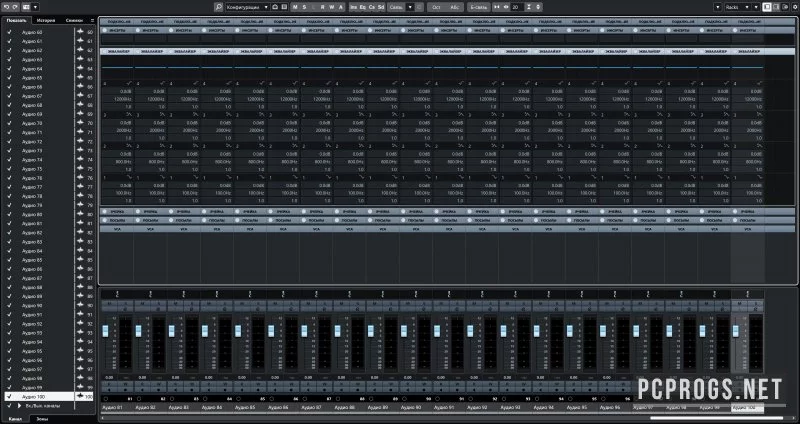
Task: Switch to the Показать tab
Action: (16, 20)
